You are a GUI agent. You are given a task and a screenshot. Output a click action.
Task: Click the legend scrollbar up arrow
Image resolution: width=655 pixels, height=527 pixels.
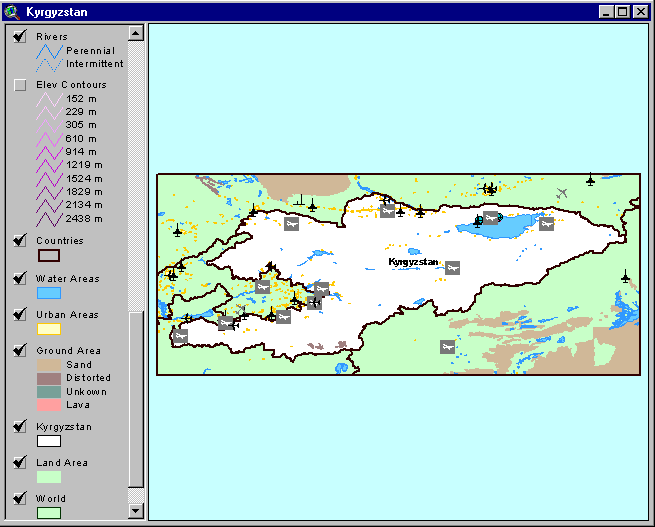click(136, 33)
